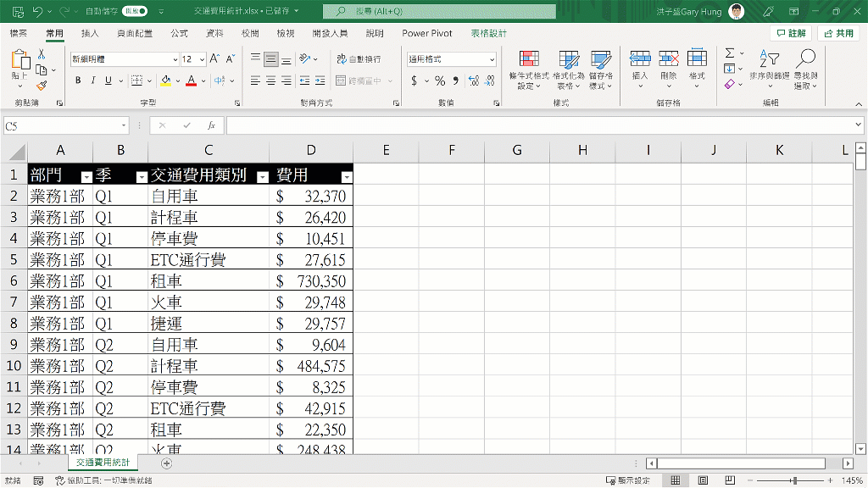
Task: Adjust the zoom slider handle
Action: pos(794,480)
